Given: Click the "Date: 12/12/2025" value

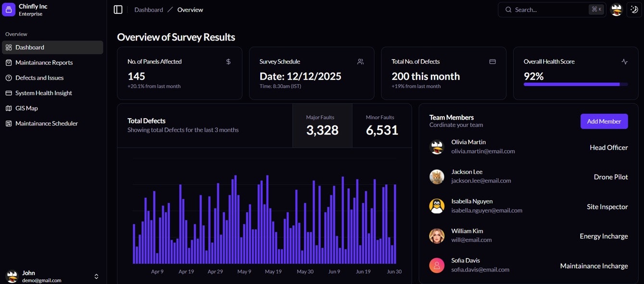Looking at the screenshot, I should (301, 76).
